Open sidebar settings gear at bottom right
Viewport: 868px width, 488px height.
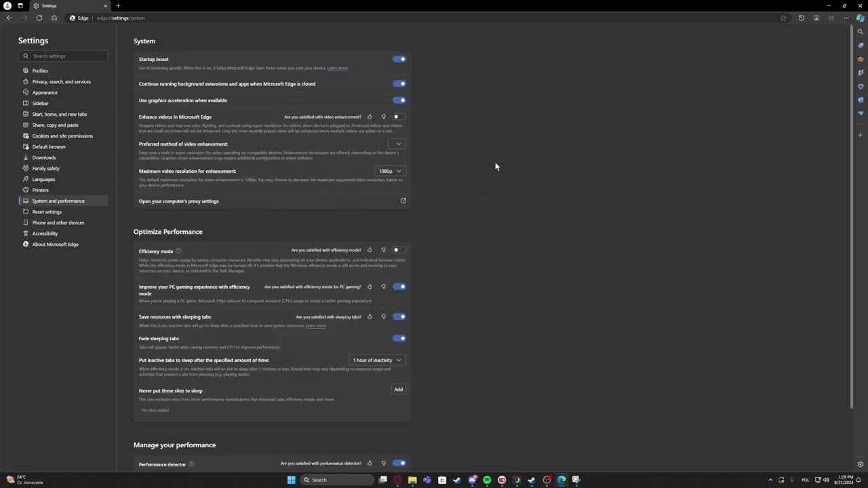tap(860, 464)
